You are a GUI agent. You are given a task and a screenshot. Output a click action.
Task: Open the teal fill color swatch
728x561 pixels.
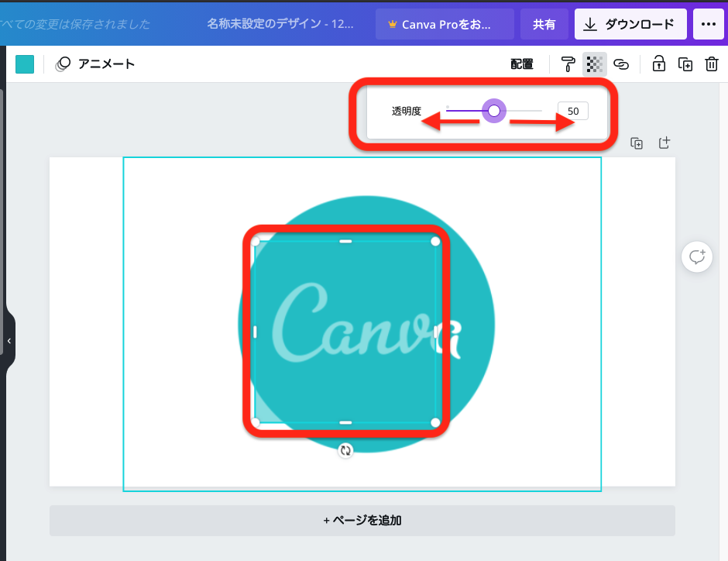click(x=25, y=64)
